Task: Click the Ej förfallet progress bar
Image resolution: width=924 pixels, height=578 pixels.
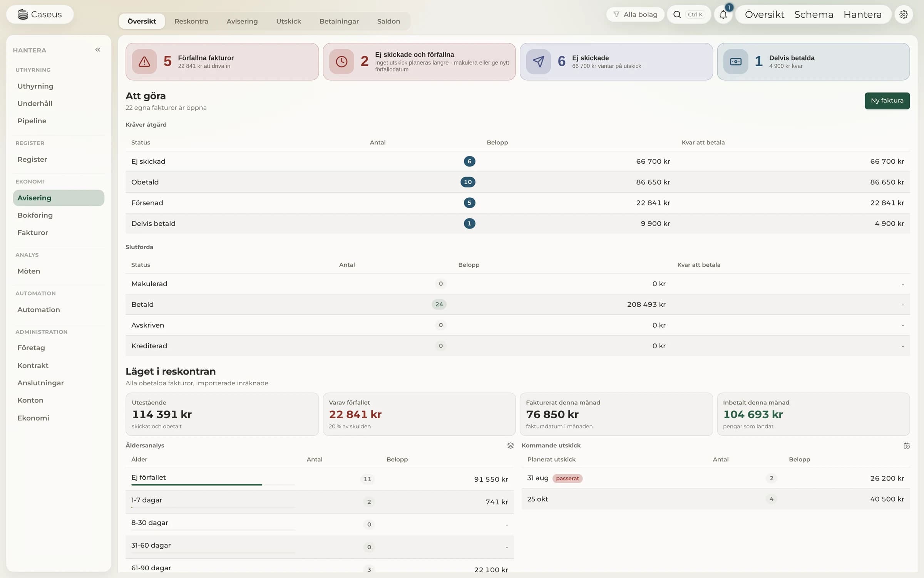Action: pos(213,485)
